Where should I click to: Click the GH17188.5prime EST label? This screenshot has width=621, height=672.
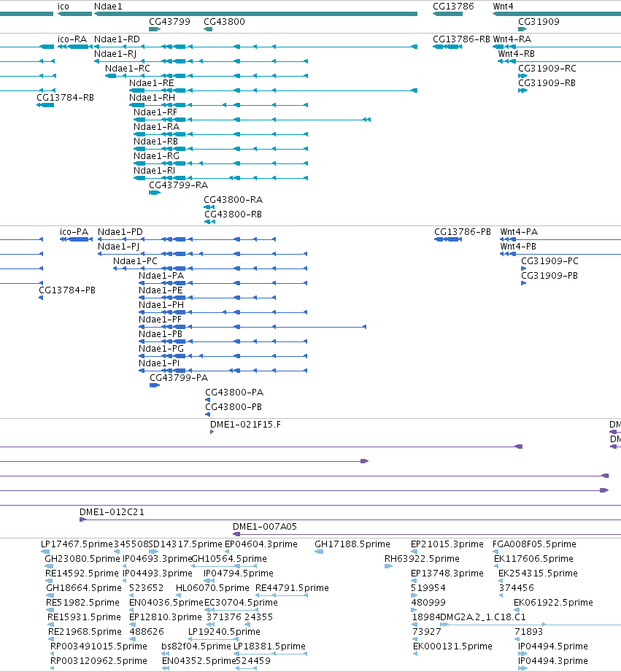coord(352,544)
